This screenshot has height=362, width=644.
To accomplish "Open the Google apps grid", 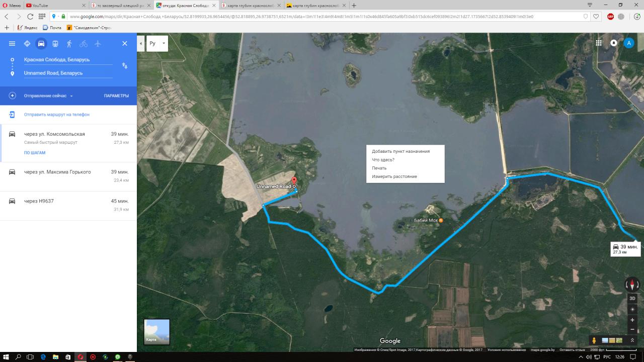I will [599, 43].
